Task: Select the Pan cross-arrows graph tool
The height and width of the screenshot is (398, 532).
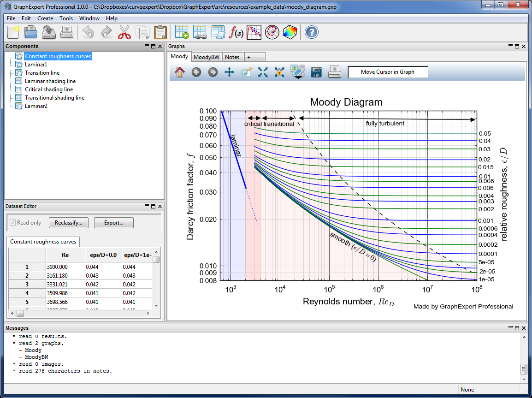Action: [229, 72]
